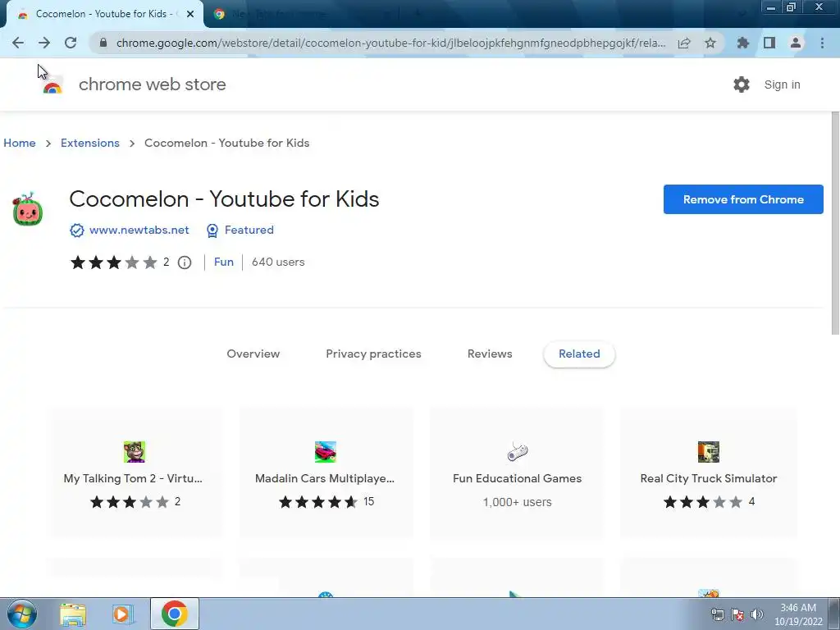The image size is (840, 630).
Task: Open www.newtabs.net publisher link
Action: pos(139,230)
